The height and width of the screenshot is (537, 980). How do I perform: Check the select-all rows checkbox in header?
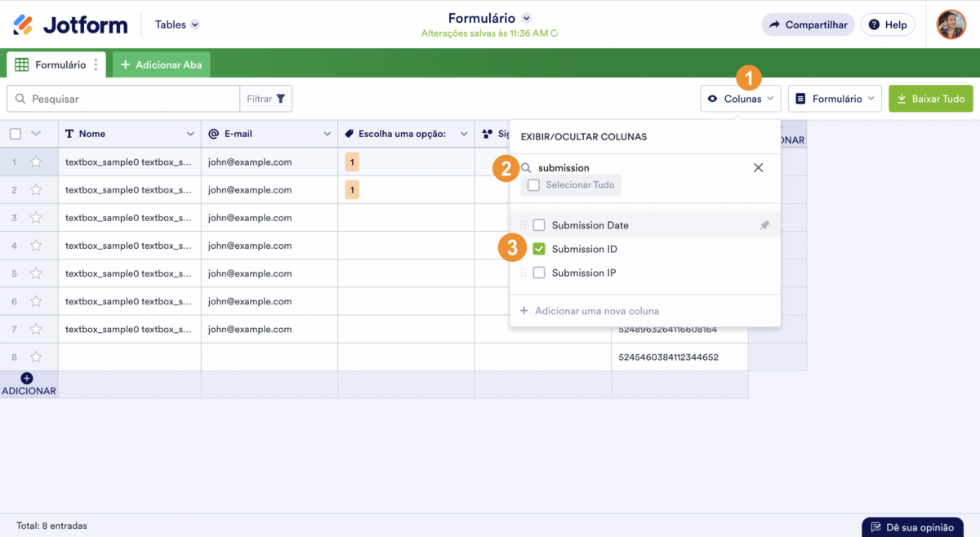pyautogui.click(x=16, y=134)
